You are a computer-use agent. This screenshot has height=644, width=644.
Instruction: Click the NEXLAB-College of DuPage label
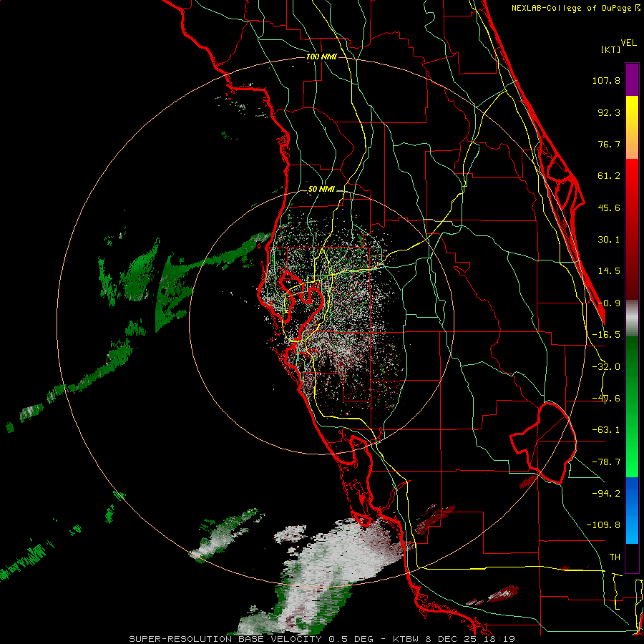[x=572, y=8]
